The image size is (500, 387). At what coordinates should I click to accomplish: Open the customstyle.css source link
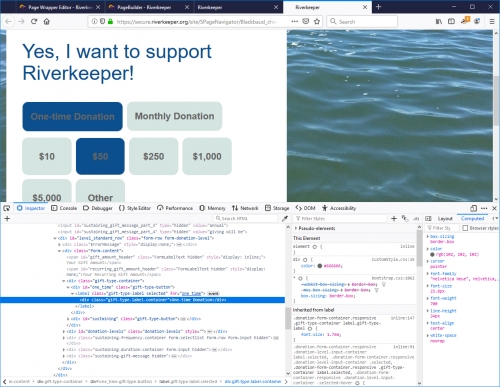393,259
